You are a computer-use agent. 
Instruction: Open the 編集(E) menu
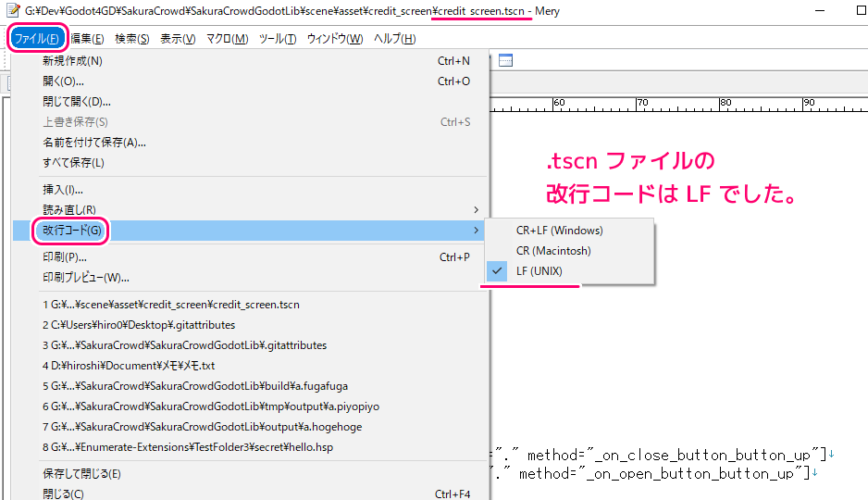coord(87,39)
